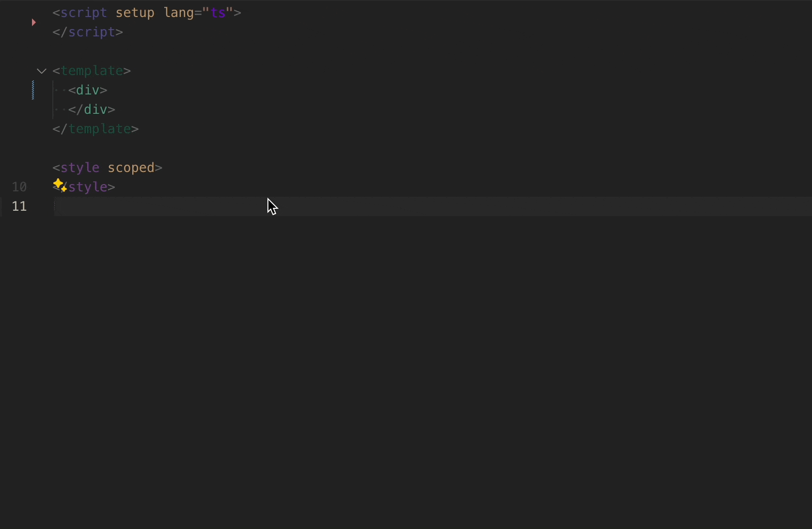Viewport: 812px width, 529px height.
Task: Click the closing /template tag
Action: pyautogui.click(x=99, y=129)
